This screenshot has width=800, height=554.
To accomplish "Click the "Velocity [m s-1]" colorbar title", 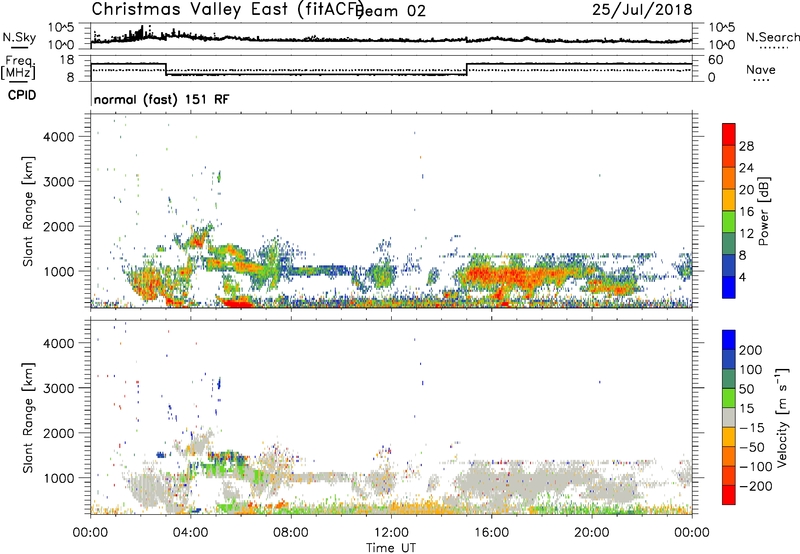I will click(782, 418).
